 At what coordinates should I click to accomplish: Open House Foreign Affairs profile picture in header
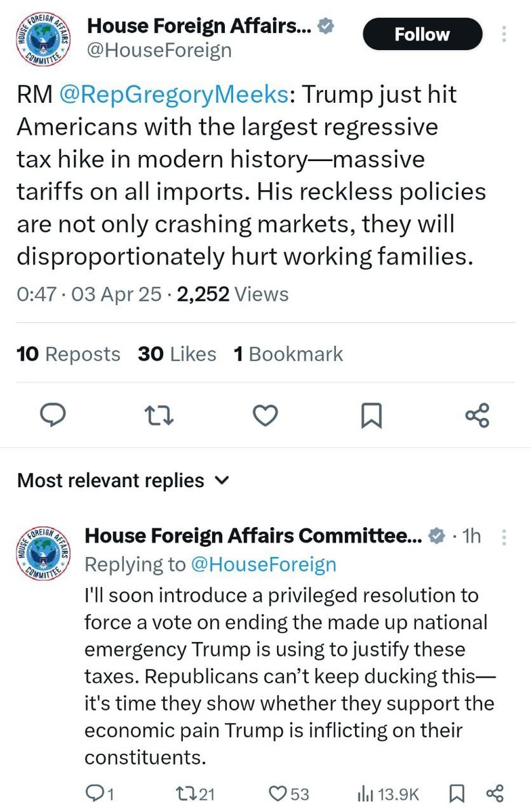tap(44, 39)
